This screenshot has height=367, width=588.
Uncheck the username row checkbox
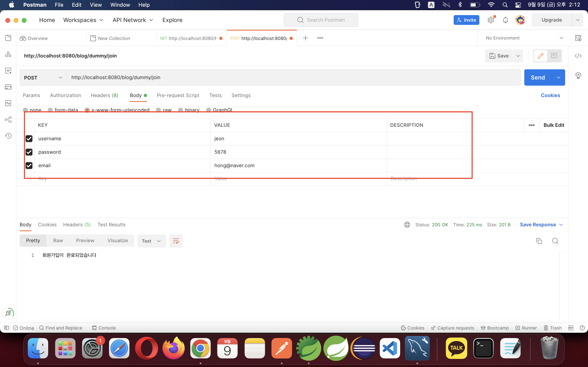[29, 139]
